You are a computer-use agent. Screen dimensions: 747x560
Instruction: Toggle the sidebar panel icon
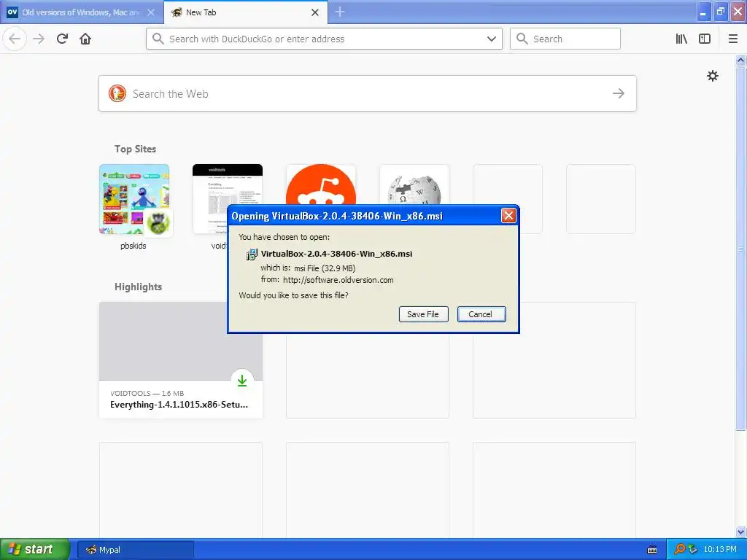705,39
